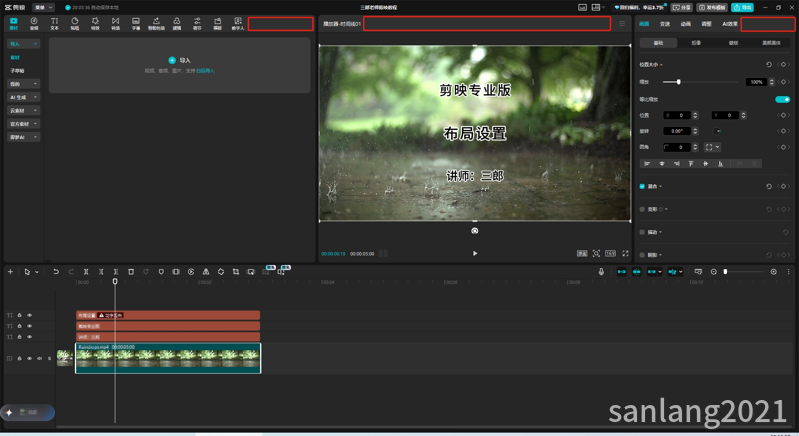Click the trash delete icon in timeline toolbar

coord(131,272)
